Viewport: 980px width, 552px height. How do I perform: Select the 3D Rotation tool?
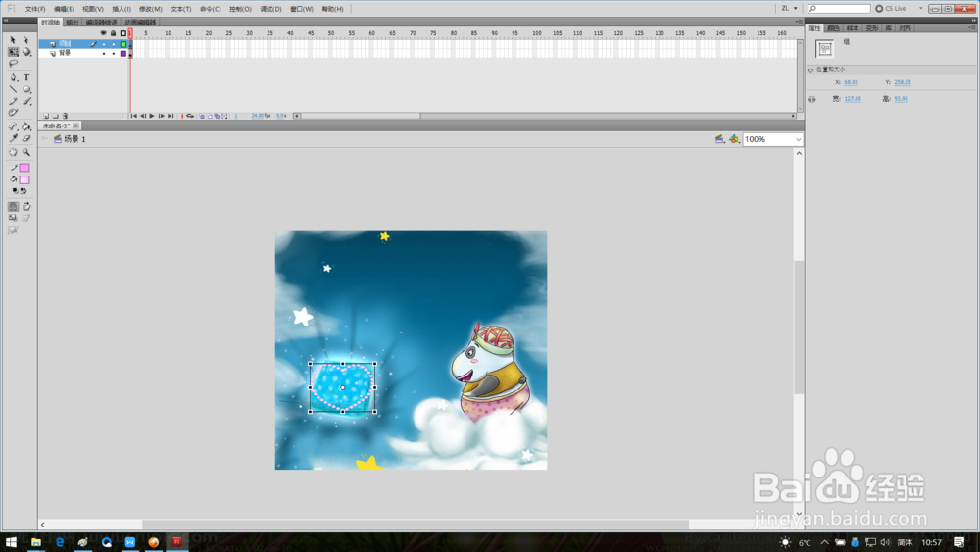coord(26,52)
